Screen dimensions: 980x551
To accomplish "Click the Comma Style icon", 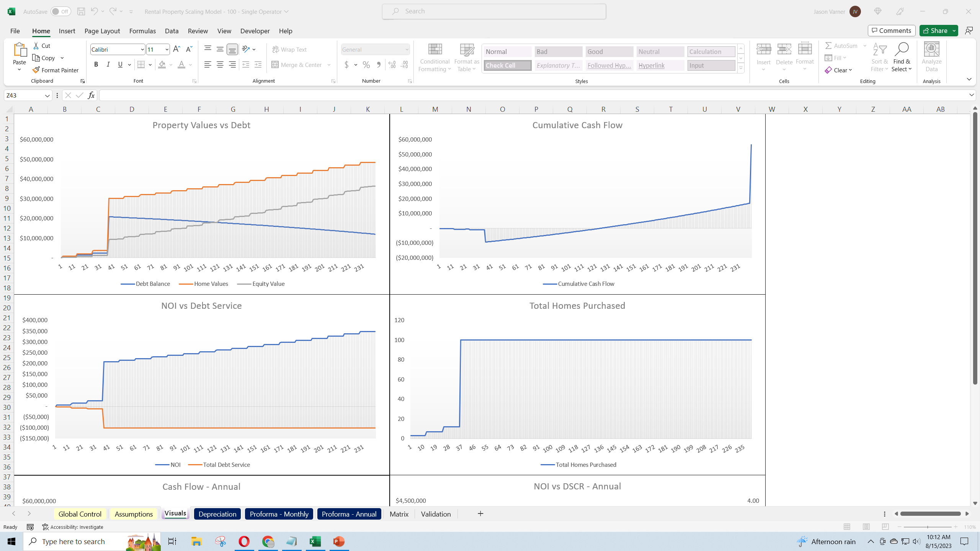I will 379,65.
